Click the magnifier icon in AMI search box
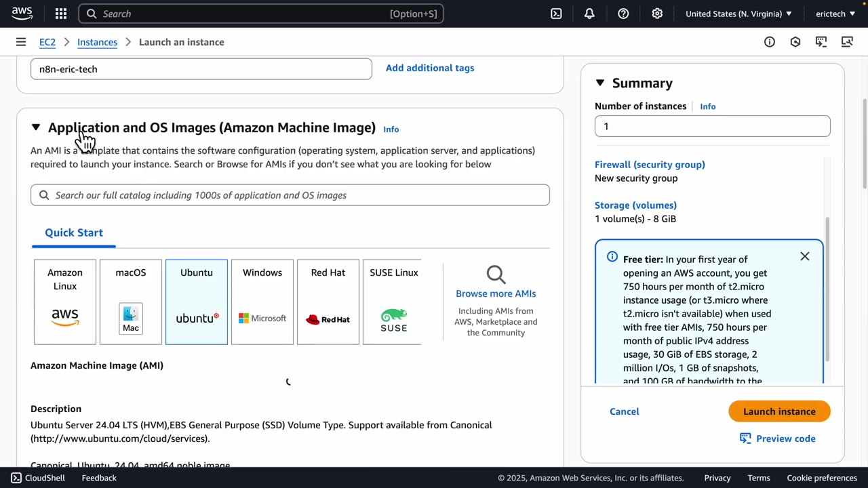This screenshot has width=868, height=488. [x=44, y=195]
